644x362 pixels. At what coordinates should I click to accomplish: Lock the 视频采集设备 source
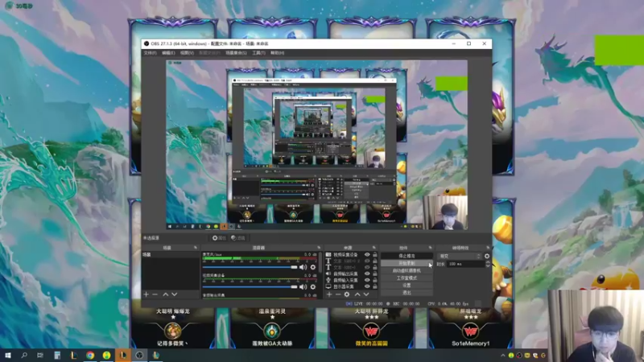(374, 255)
